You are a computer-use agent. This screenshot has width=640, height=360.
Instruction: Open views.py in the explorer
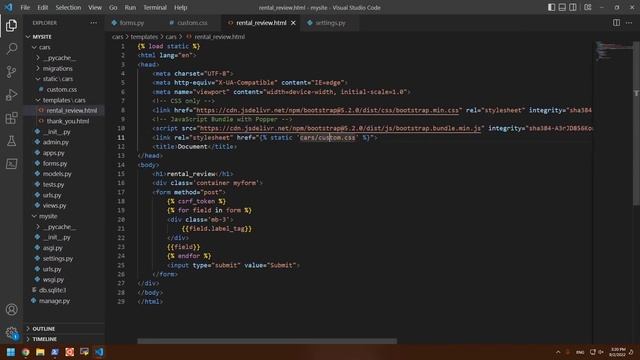point(54,205)
